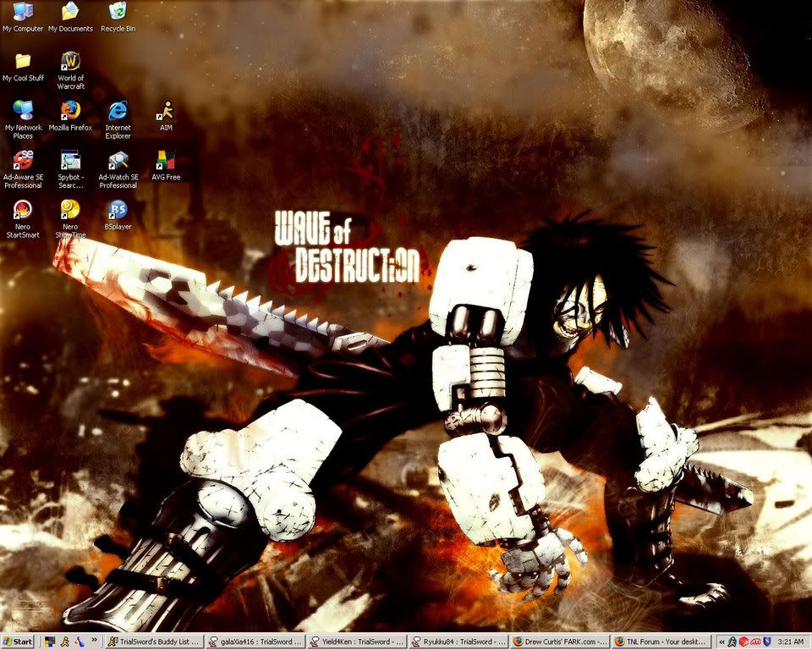The image size is (812, 650).
Task: Click the third quick launch icon
Action: click(79, 642)
